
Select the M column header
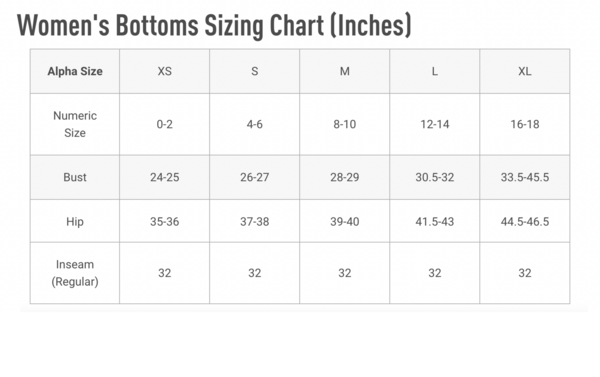[x=344, y=72]
